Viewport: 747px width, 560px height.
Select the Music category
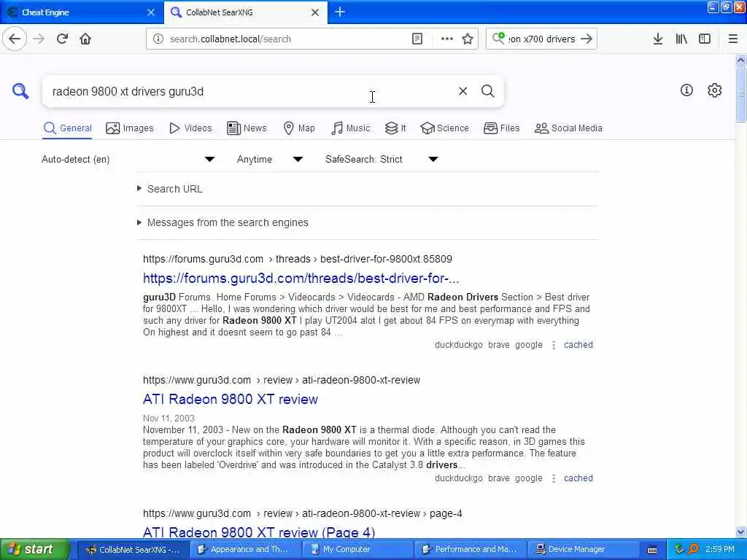coord(351,128)
